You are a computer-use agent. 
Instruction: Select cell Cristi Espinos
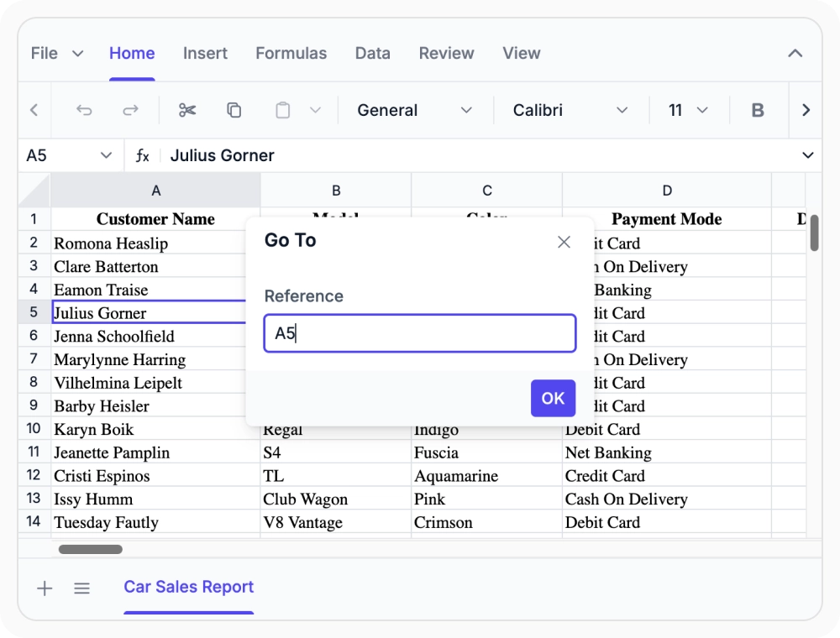click(155, 475)
